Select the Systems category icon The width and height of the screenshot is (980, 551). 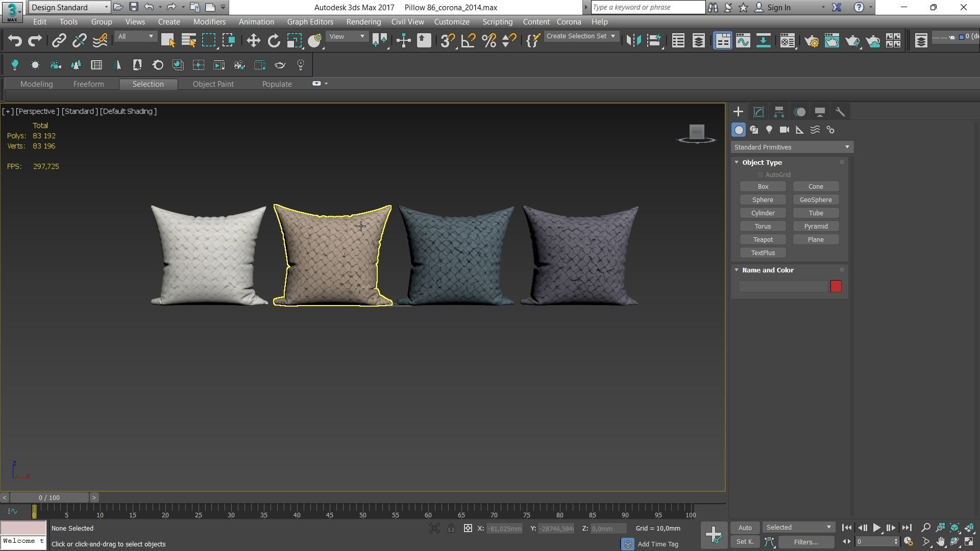[x=830, y=130]
